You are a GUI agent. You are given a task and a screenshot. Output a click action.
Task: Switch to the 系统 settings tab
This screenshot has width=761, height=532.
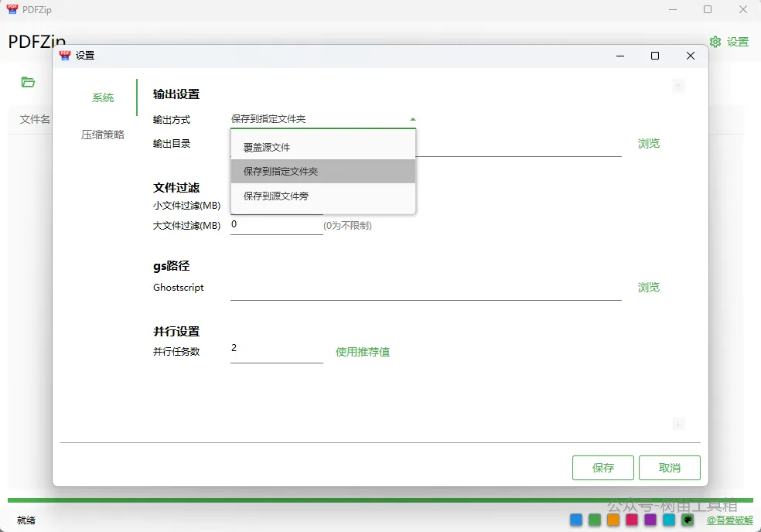pyautogui.click(x=103, y=97)
